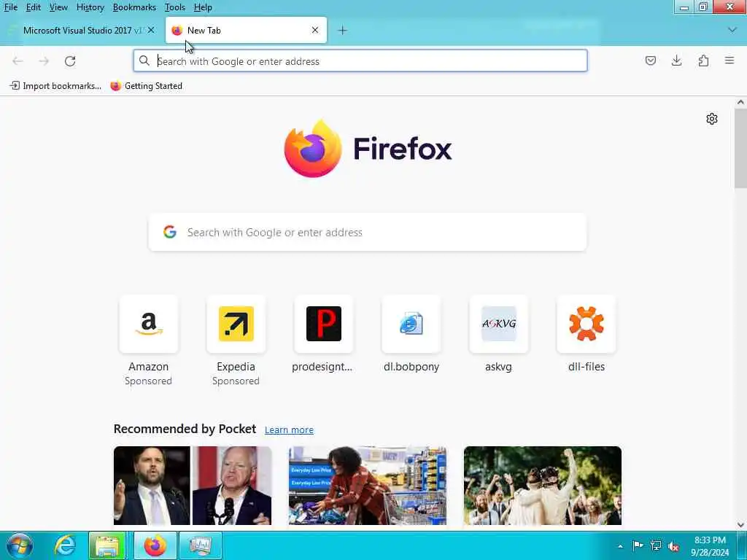This screenshot has height=560, width=747.
Task: Open the List all tabs dropdown arrow
Action: point(732,30)
